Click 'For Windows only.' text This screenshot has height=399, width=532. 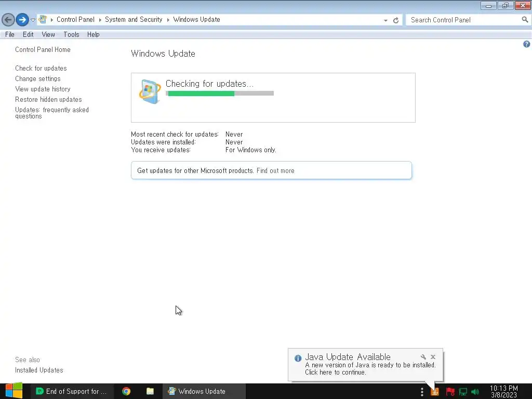(251, 150)
